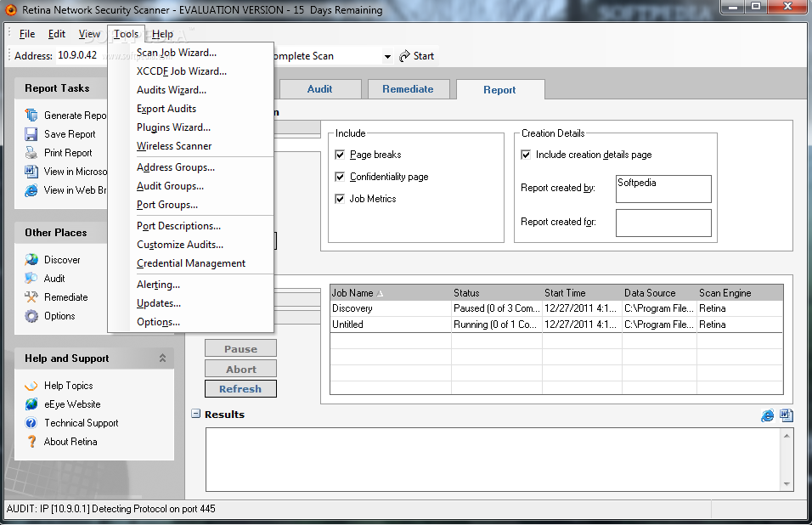This screenshot has width=812, height=525.
Task: Switch to the Audit tab
Action: [x=319, y=89]
